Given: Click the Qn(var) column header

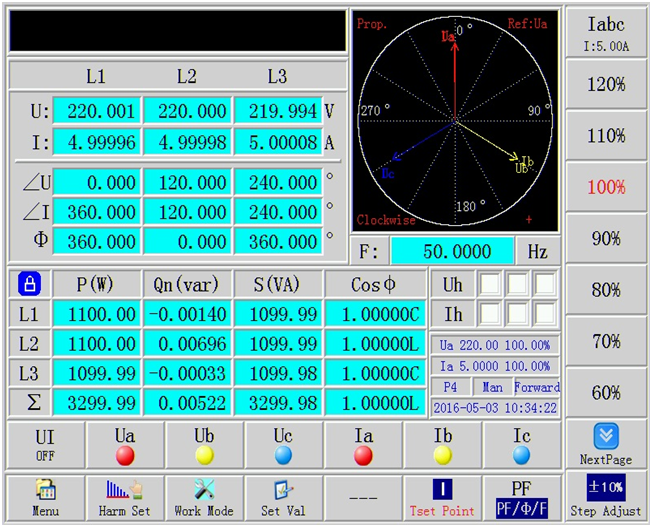Looking at the screenshot, I should point(188,285).
